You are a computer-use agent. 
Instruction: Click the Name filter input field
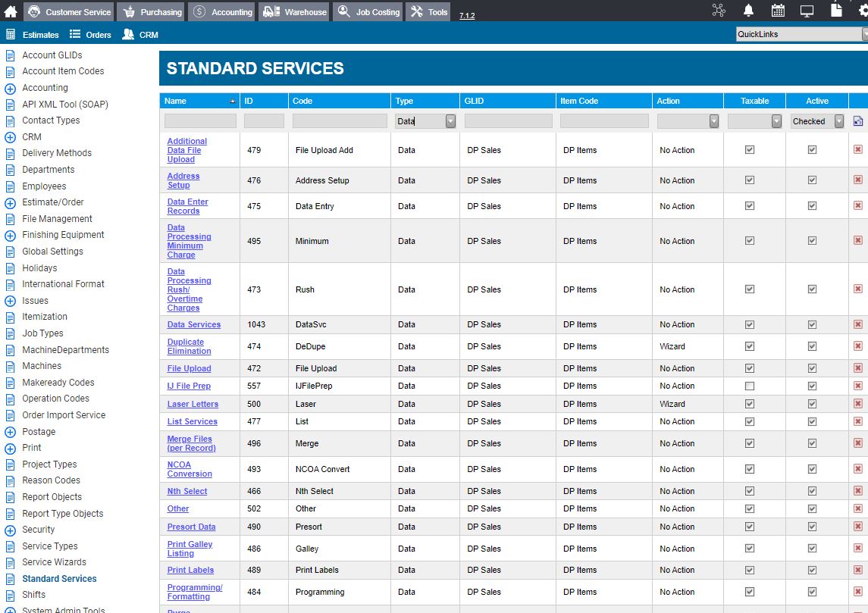pyautogui.click(x=200, y=121)
